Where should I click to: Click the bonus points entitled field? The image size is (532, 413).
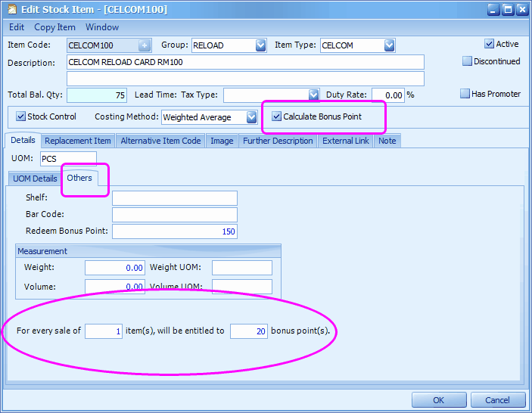(249, 331)
